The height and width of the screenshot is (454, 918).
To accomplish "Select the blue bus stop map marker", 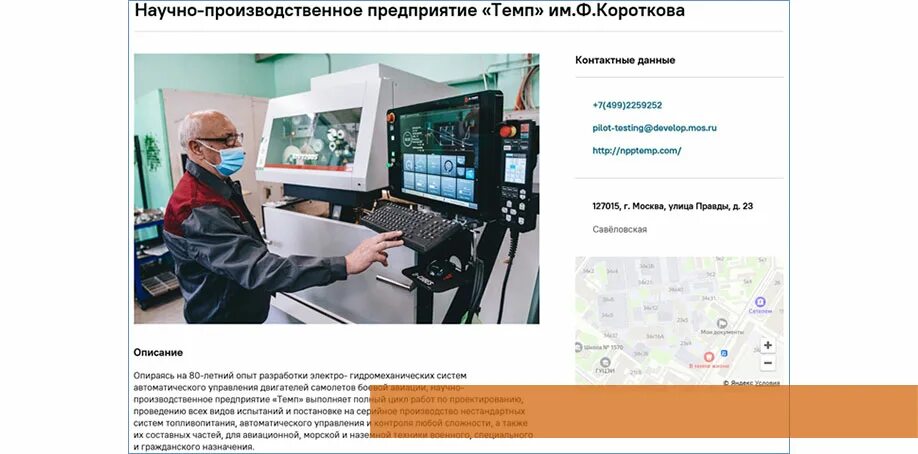I will 724,353.
